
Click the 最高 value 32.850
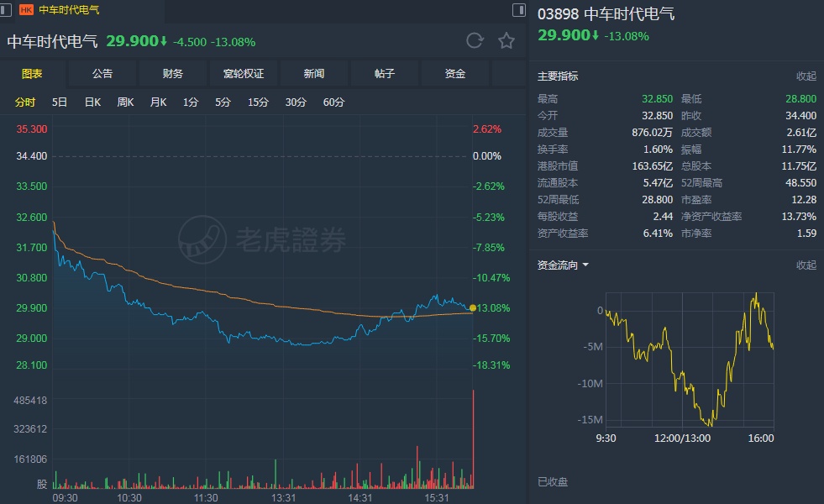(657, 99)
